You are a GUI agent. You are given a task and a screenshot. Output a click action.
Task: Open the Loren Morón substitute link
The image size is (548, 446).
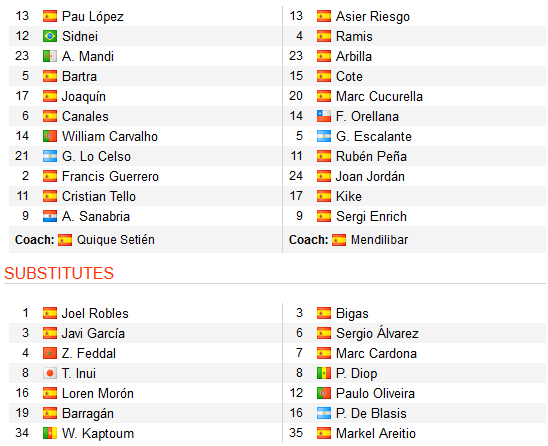click(98, 394)
